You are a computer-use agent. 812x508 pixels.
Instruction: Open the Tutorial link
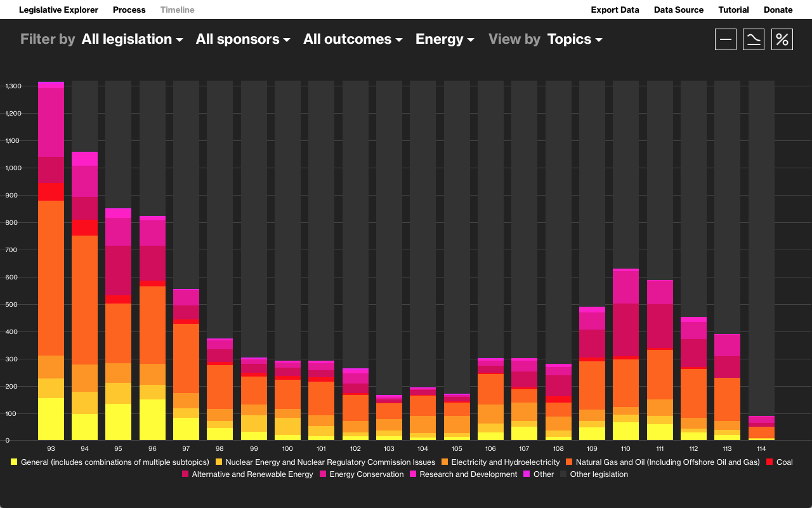click(733, 10)
